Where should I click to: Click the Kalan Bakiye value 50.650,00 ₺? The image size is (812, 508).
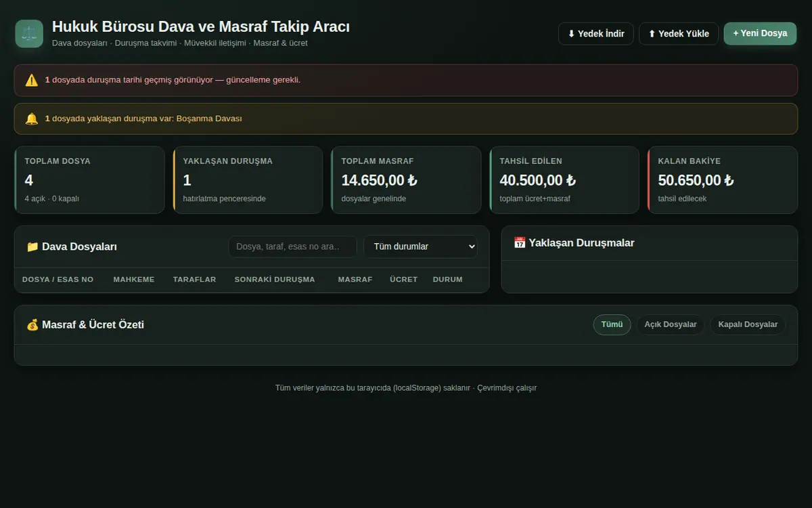point(696,180)
